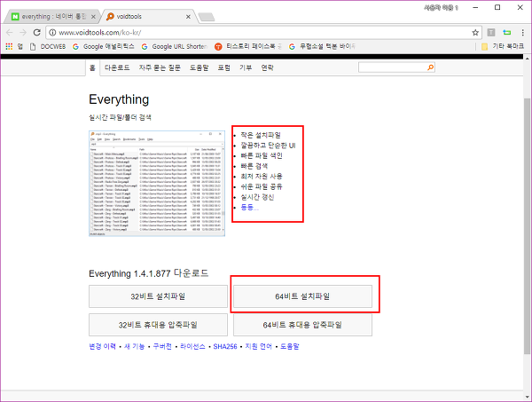Open Chrome's three-dot menu
This screenshot has width=532, height=402.
tap(522, 33)
